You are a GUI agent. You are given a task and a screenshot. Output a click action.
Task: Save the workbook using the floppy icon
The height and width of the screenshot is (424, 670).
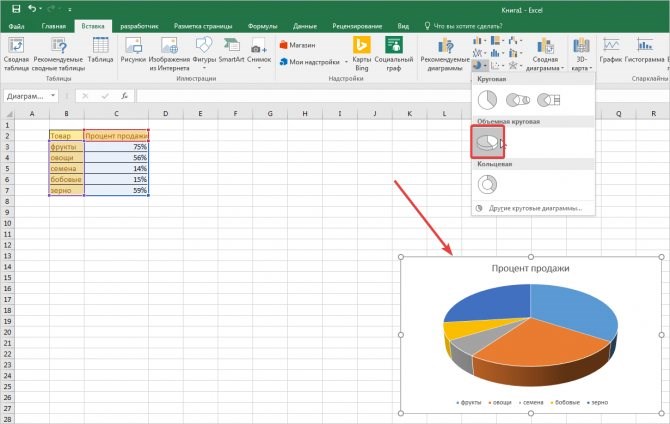(x=16, y=9)
